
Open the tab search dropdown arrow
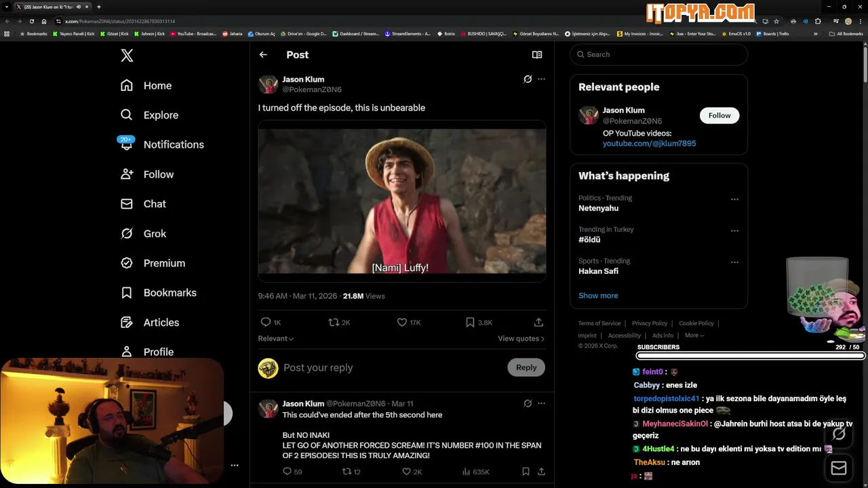coord(6,7)
